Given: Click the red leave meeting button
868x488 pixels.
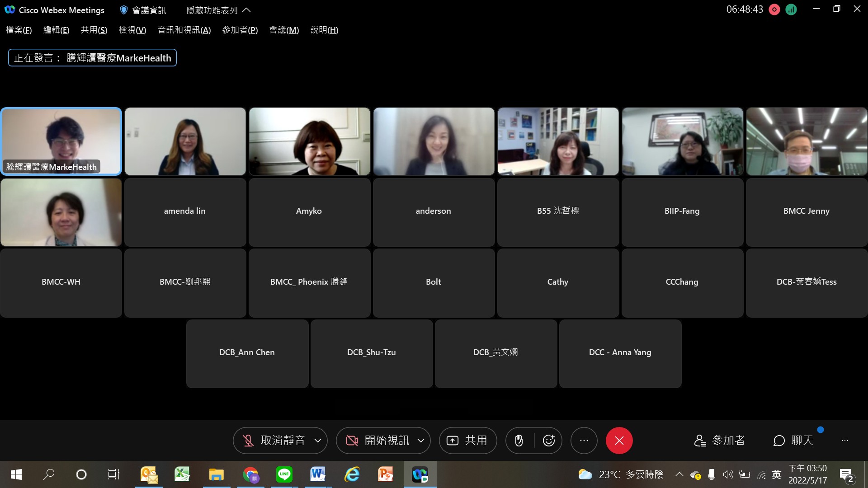Looking at the screenshot, I should pyautogui.click(x=619, y=441).
